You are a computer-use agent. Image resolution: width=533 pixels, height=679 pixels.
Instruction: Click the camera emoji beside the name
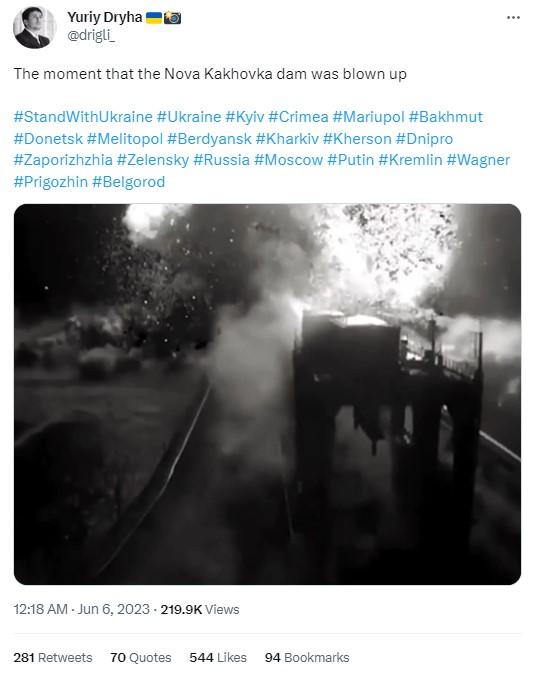click(x=172, y=18)
